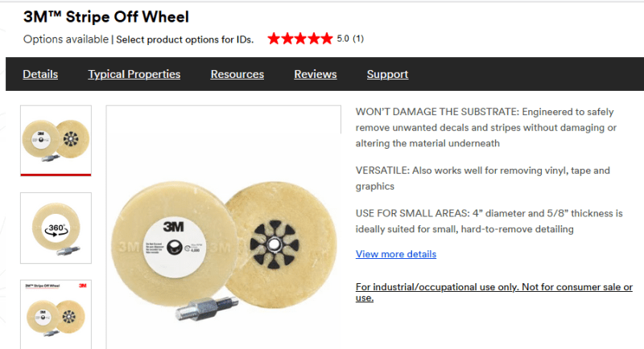Image resolution: width=644 pixels, height=349 pixels.
Task: Click the 3M-labeled wheel in main image
Action: click(166, 244)
